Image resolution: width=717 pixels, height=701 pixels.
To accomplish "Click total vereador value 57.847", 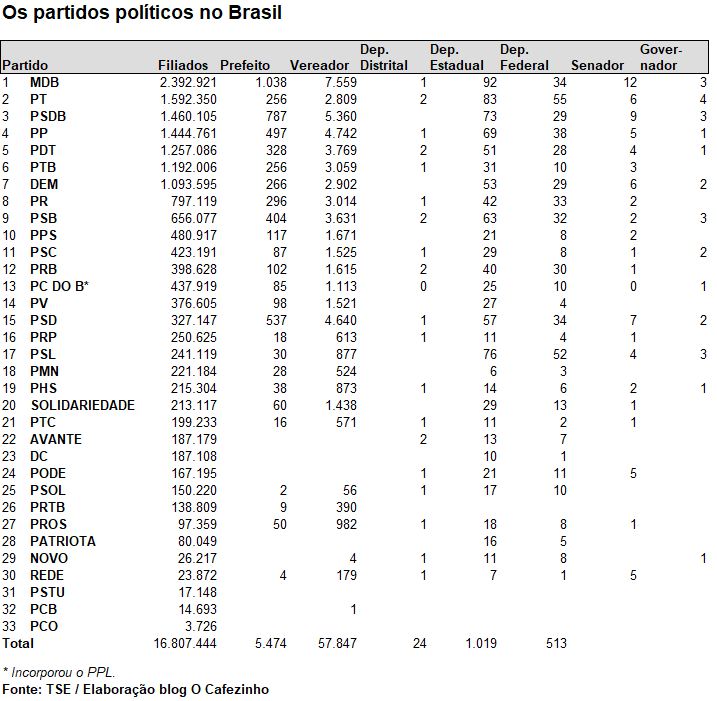I will (334, 643).
